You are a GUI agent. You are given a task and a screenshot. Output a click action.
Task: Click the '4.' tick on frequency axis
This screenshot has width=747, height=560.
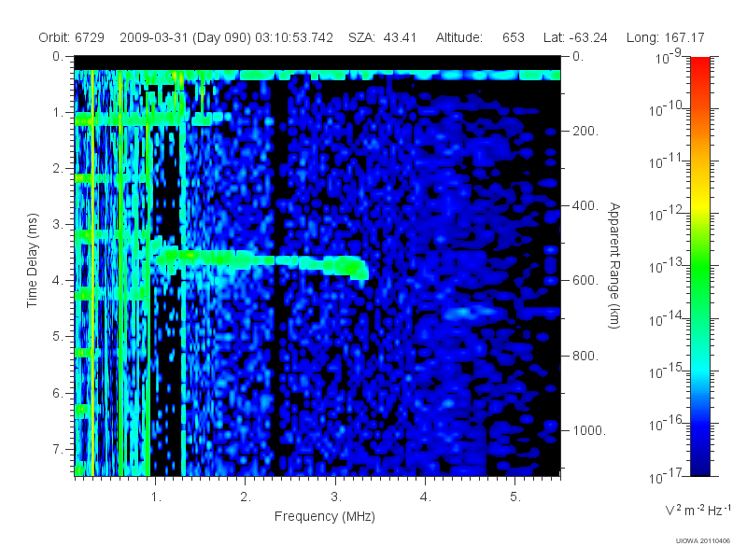point(426,497)
